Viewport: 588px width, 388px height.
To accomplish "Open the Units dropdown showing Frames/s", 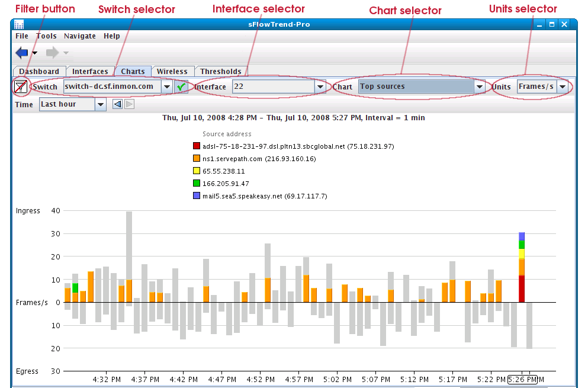I will coord(562,86).
